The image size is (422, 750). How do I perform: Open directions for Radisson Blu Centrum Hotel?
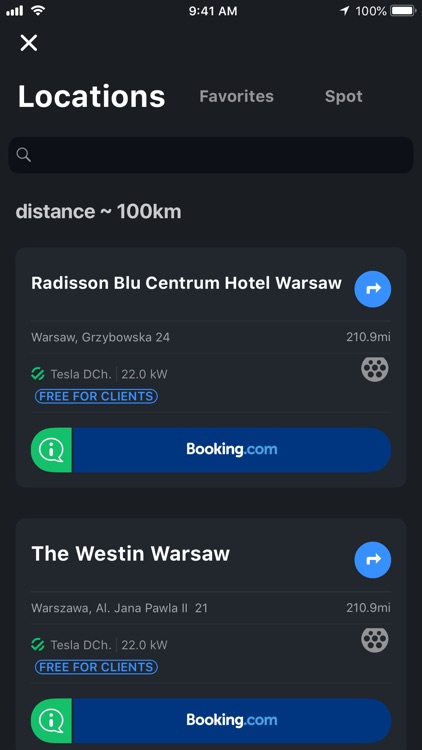373,289
